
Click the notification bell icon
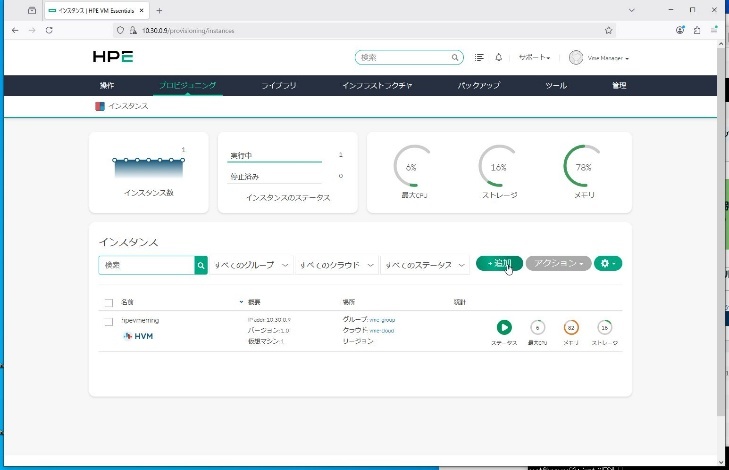point(500,58)
